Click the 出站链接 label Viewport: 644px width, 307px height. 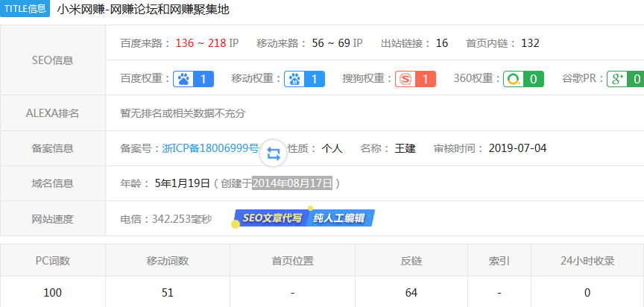[x=406, y=43]
